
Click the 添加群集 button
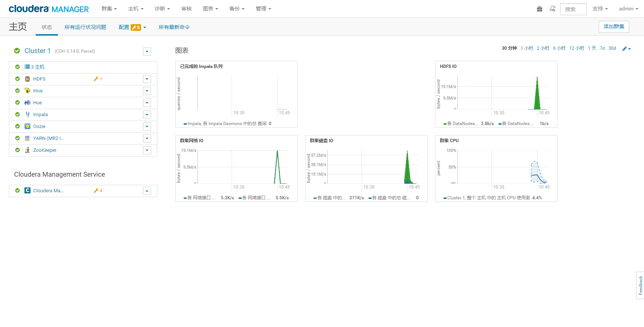(614, 27)
